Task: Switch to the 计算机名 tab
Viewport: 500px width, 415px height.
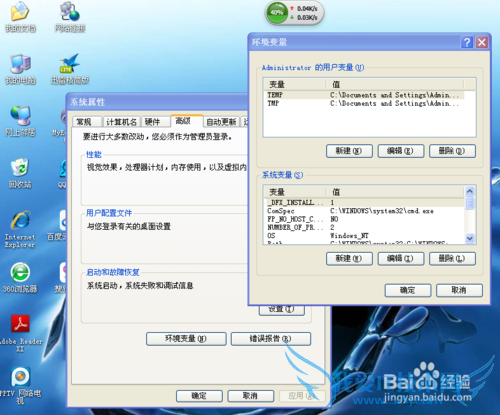Action: (121, 122)
